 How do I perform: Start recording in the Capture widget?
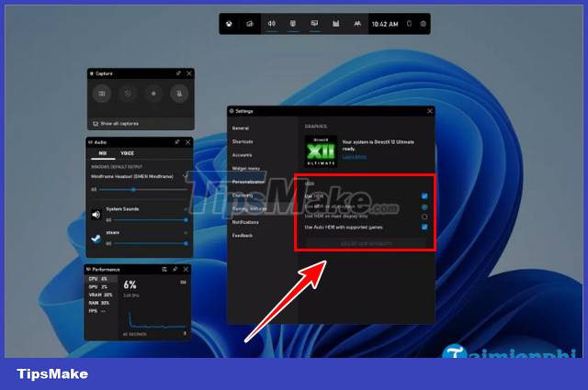click(153, 94)
